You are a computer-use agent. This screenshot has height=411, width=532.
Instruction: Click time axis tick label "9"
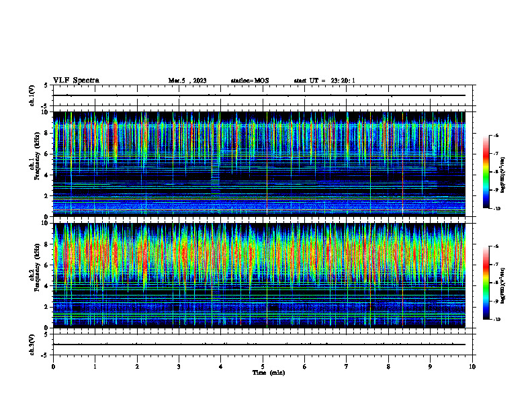430,367
